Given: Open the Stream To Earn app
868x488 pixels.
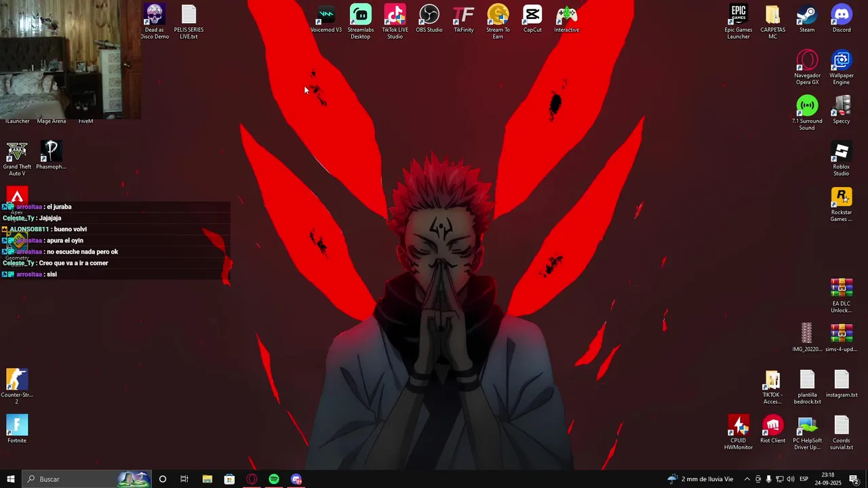Looking at the screenshot, I should coord(498,22).
